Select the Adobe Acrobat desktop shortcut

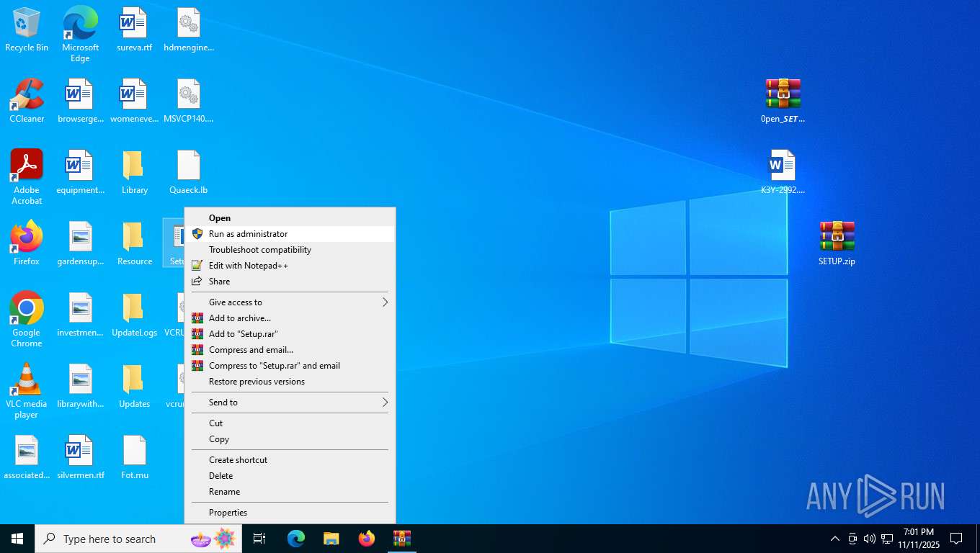point(27,177)
